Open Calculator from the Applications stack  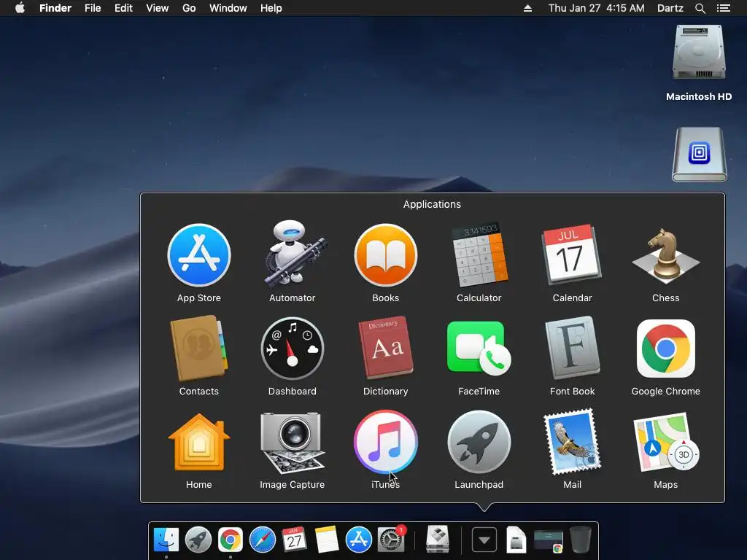(x=479, y=256)
